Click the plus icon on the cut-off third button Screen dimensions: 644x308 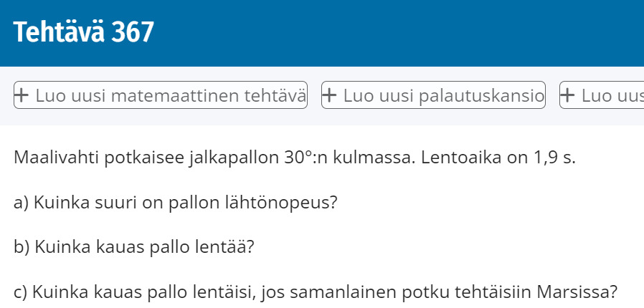(567, 95)
